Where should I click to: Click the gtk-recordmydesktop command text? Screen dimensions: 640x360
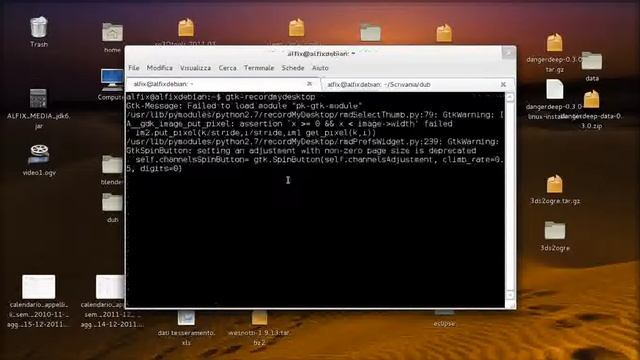pos(270,97)
